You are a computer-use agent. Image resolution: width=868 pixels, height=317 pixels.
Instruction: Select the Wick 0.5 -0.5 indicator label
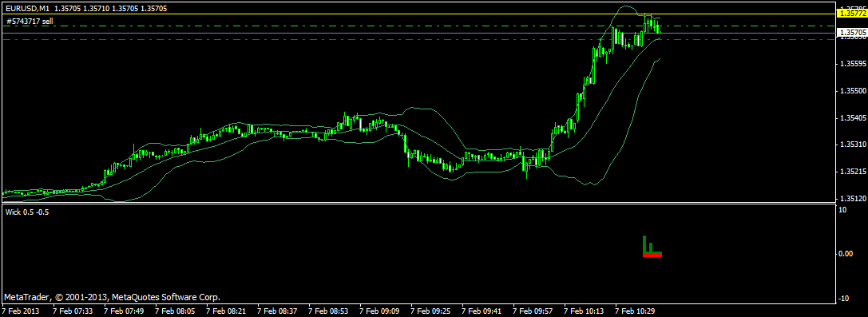point(27,212)
